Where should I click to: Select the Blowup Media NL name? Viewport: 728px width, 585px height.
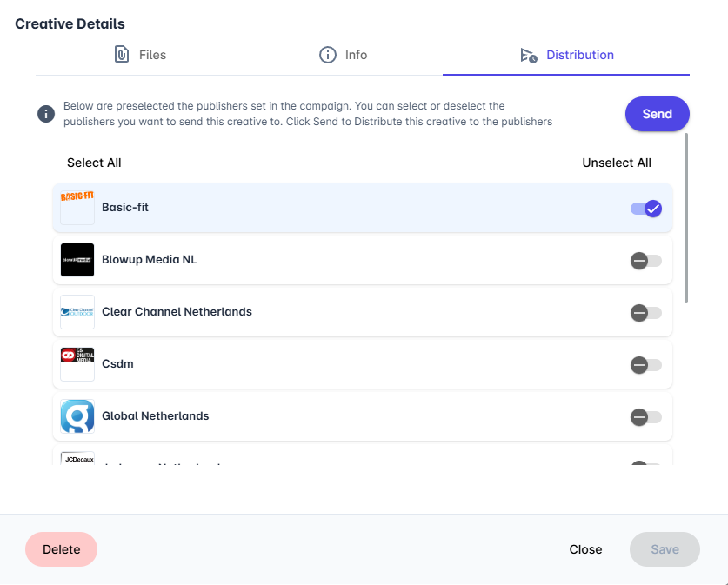pos(149,259)
